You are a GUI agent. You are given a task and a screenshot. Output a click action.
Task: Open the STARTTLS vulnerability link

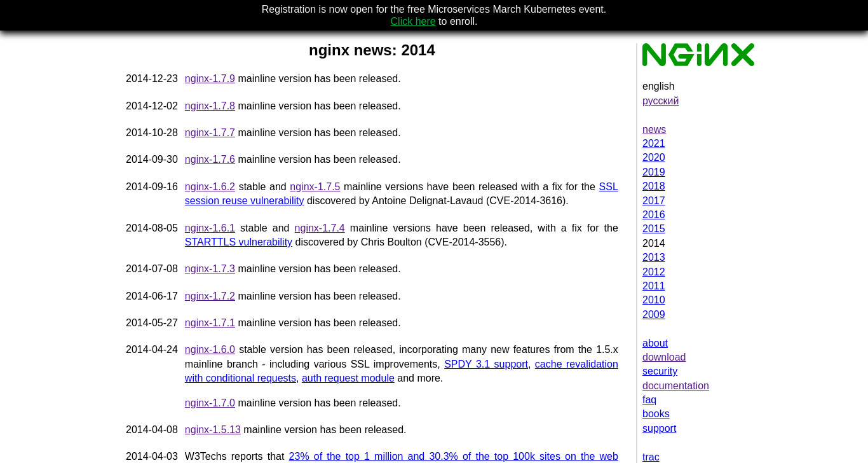[x=238, y=242]
